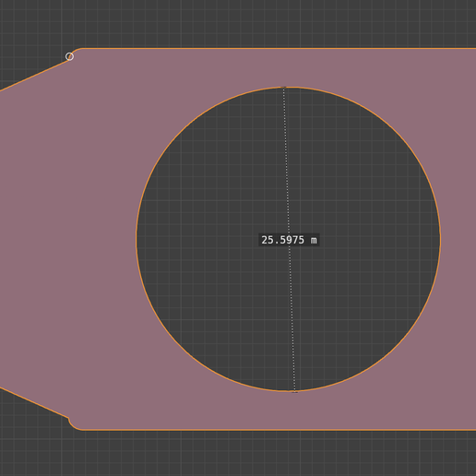Click the dotted ruler line above the label

(x=286, y=160)
